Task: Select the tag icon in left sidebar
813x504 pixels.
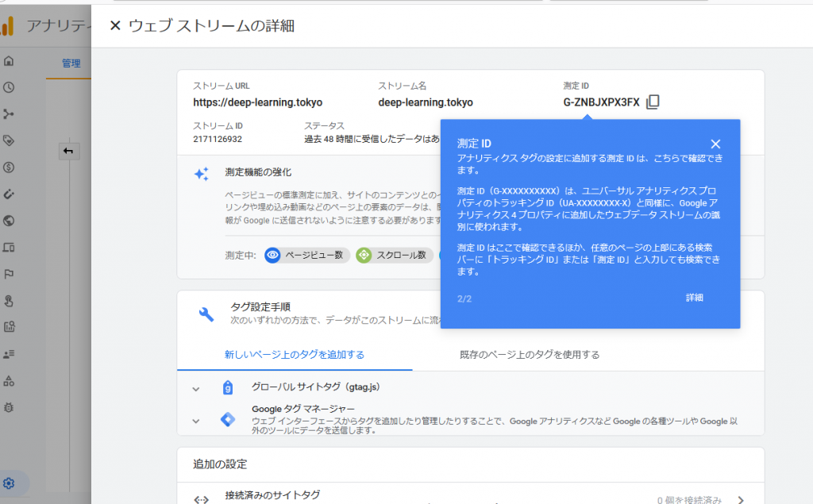Action: 9,140
